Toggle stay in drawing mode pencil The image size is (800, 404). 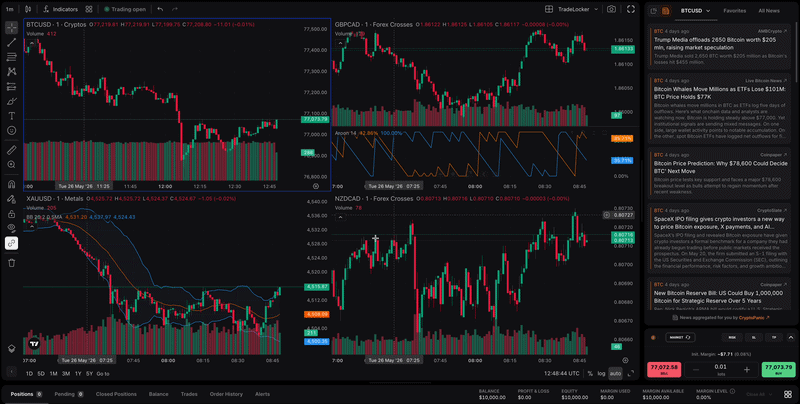click(11, 199)
